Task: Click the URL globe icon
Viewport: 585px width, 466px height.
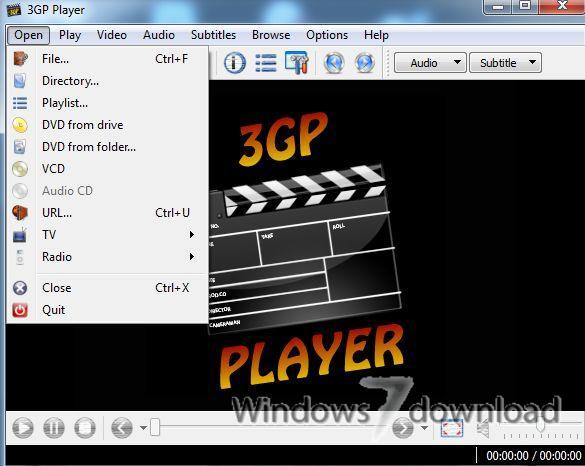Action: (20, 213)
